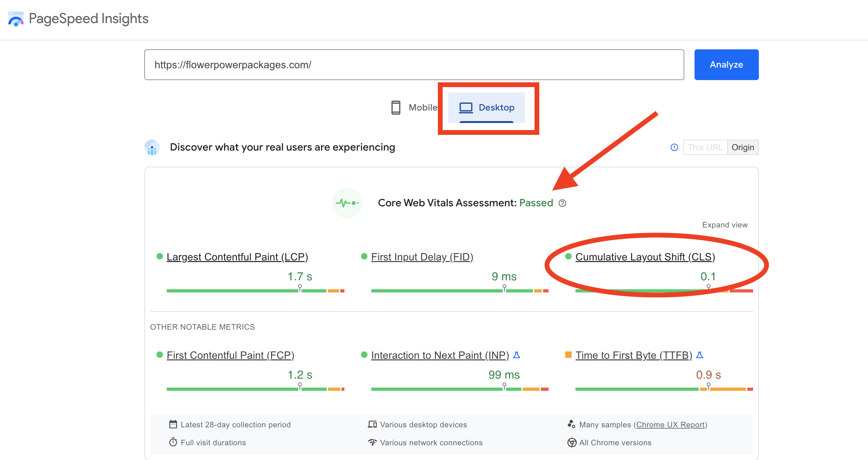Click the Core Web Vitals help question icon
This screenshot has height=460, width=868.
pyautogui.click(x=562, y=203)
